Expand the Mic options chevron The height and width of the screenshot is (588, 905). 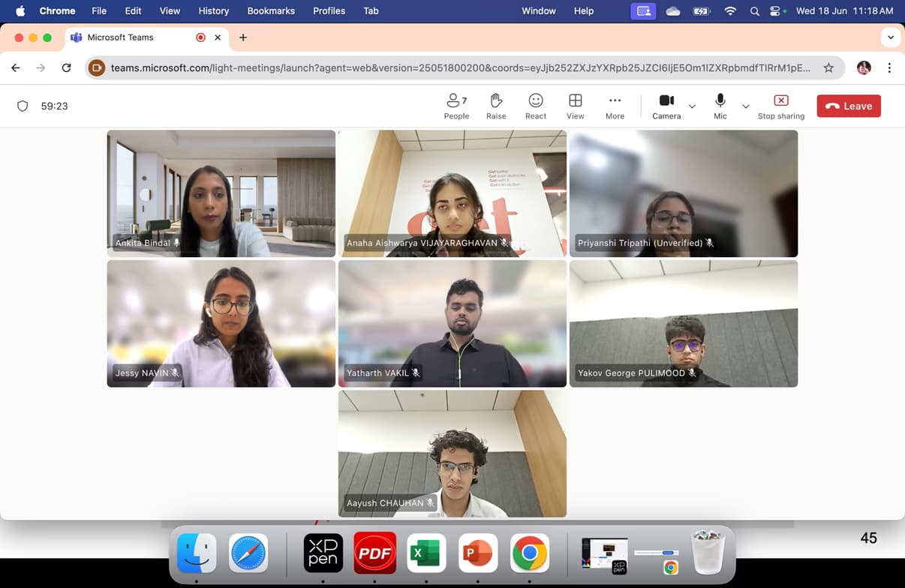pyautogui.click(x=745, y=106)
